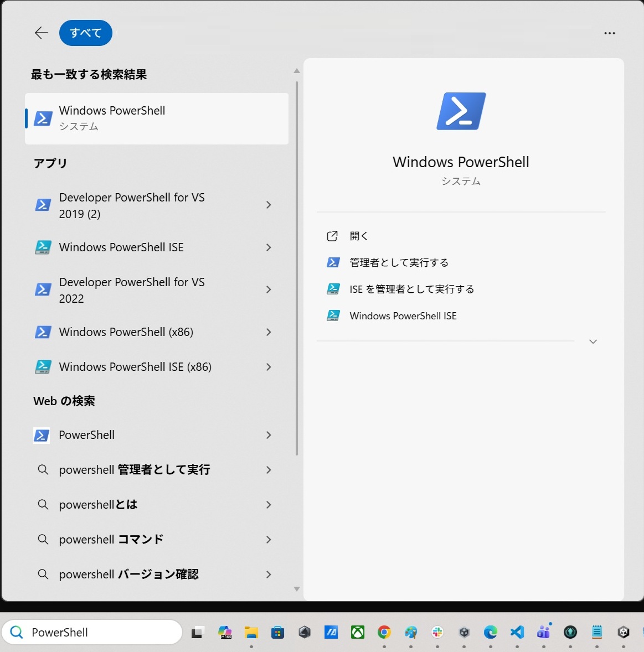Open the three-dots more options menu

(609, 33)
